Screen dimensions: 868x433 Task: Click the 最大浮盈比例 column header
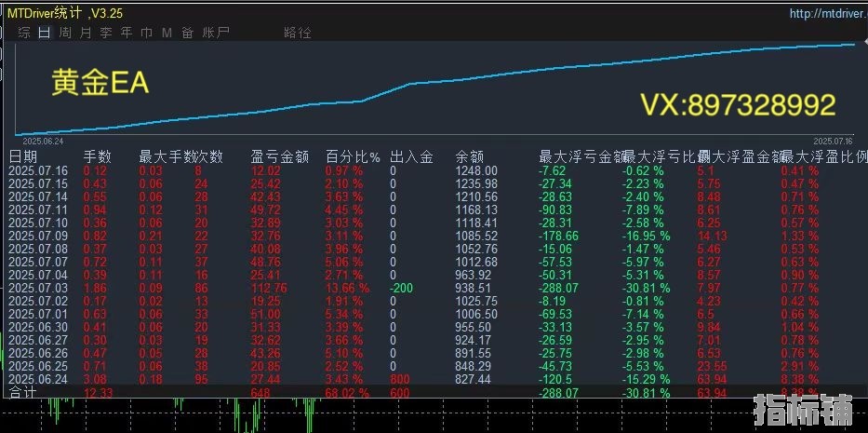pos(825,156)
